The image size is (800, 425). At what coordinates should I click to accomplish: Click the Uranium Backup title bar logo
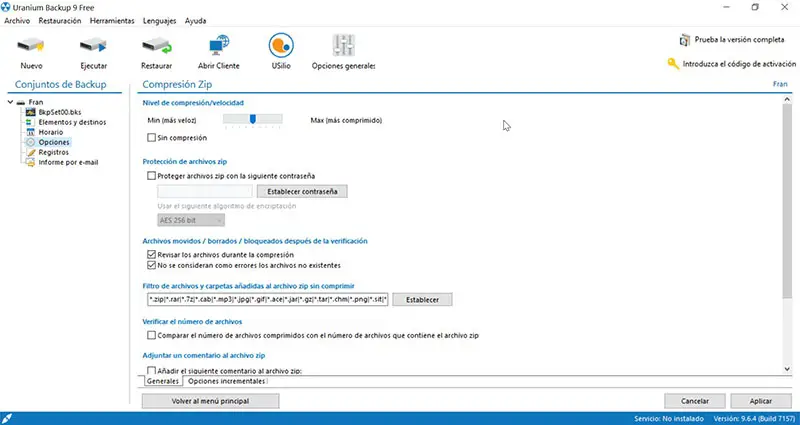6,7
